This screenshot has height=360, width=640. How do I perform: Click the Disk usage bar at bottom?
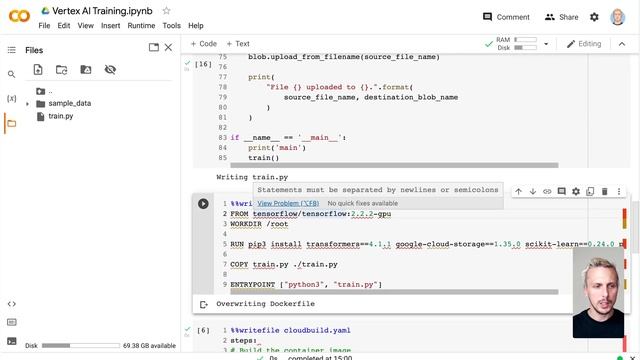(80, 346)
